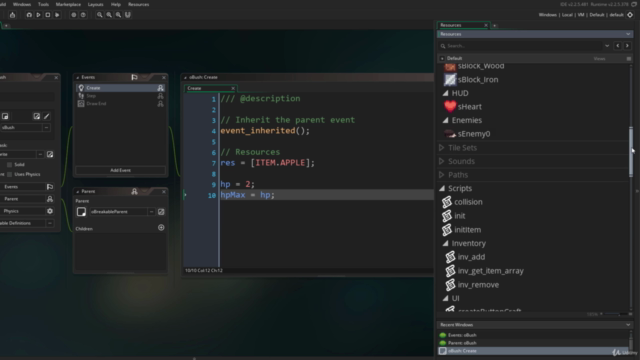Click the Parent button in object panel
The image size is (640, 360).
27,199
